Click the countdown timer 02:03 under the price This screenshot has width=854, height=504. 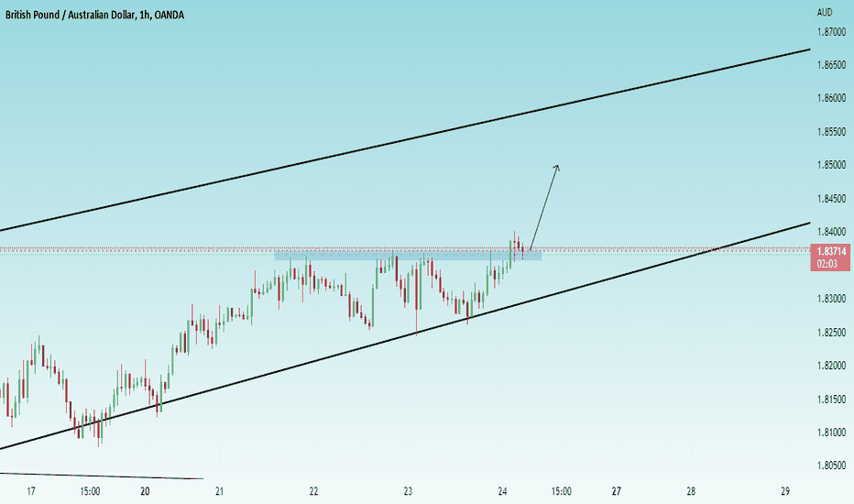click(827, 264)
